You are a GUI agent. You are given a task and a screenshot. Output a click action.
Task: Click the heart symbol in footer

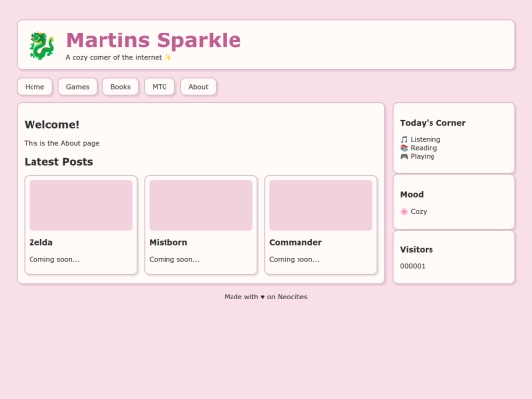[x=263, y=297]
